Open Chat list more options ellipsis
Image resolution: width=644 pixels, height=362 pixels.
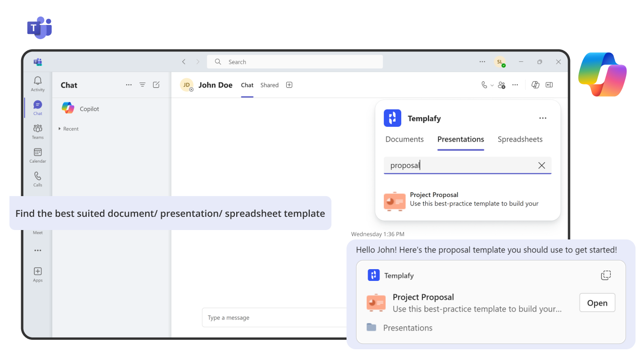pyautogui.click(x=129, y=85)
